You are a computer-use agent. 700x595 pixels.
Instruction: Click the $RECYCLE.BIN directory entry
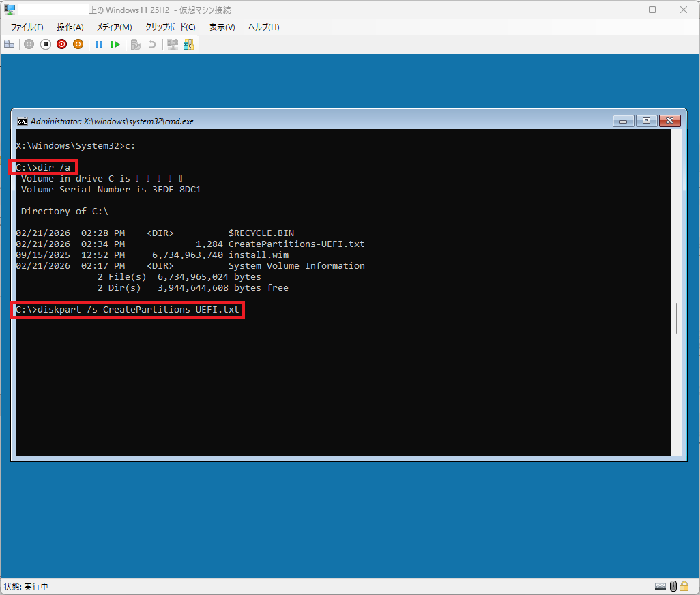pos(261,233)
